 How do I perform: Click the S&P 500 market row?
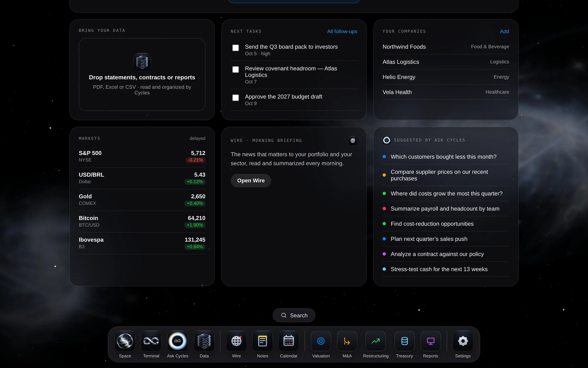tap(142, 157)
